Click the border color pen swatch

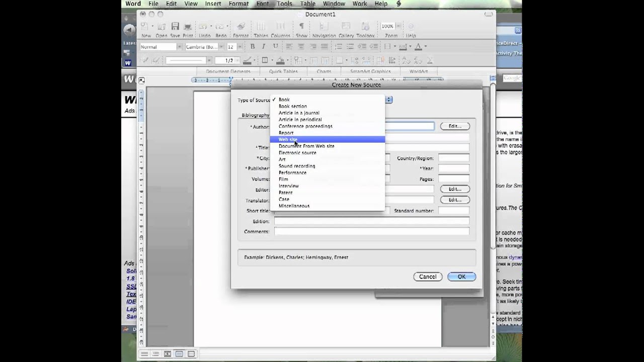(x=247, y=60)
